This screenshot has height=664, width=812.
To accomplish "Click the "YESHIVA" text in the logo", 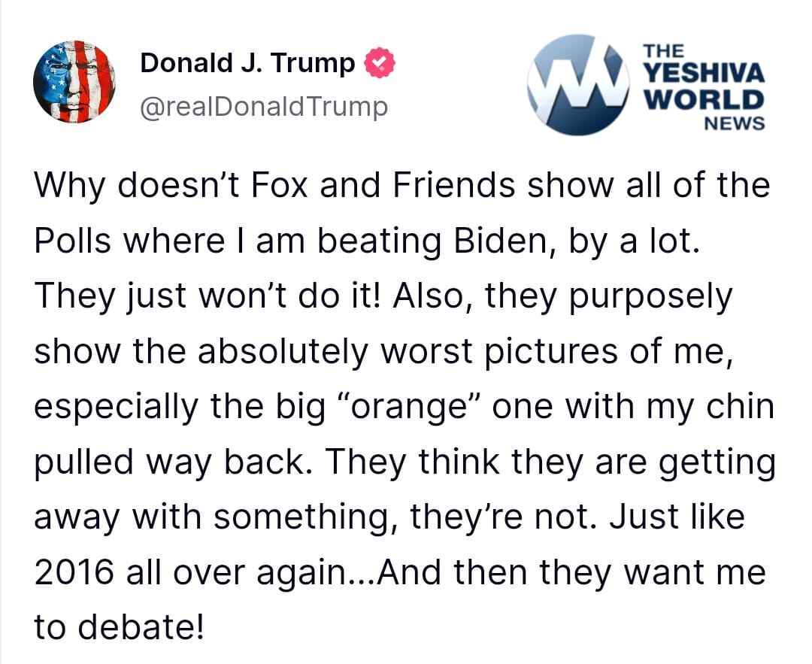I will click(704, 74).
